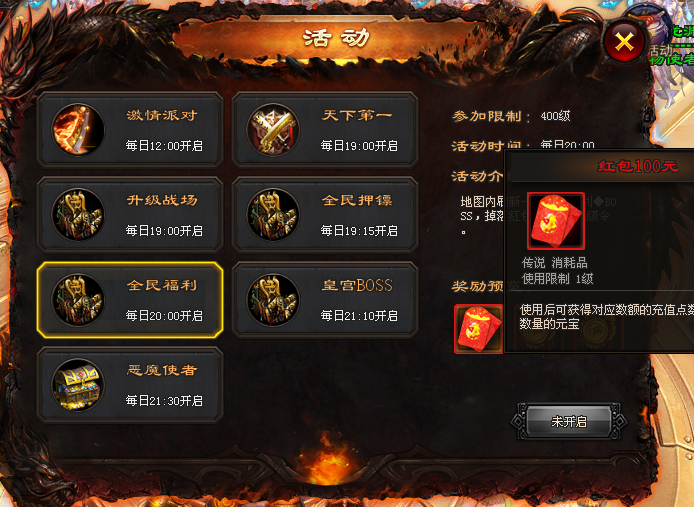This screenshot has height=507, width=694.
Task: Choose the 恶魔使者 21:30 activity
Action: tap(130, 385)
